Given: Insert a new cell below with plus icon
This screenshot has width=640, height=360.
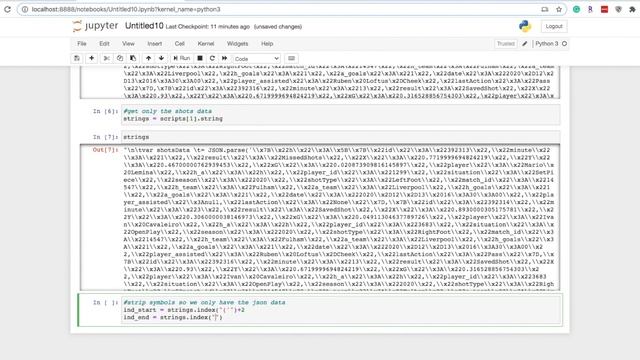Looking at the screenshot, I should 91,58.
